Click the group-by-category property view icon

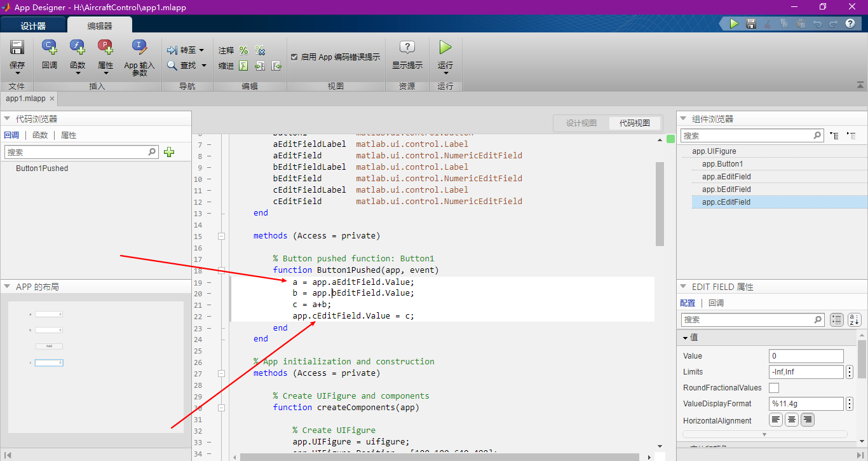[x=837, y=320]
